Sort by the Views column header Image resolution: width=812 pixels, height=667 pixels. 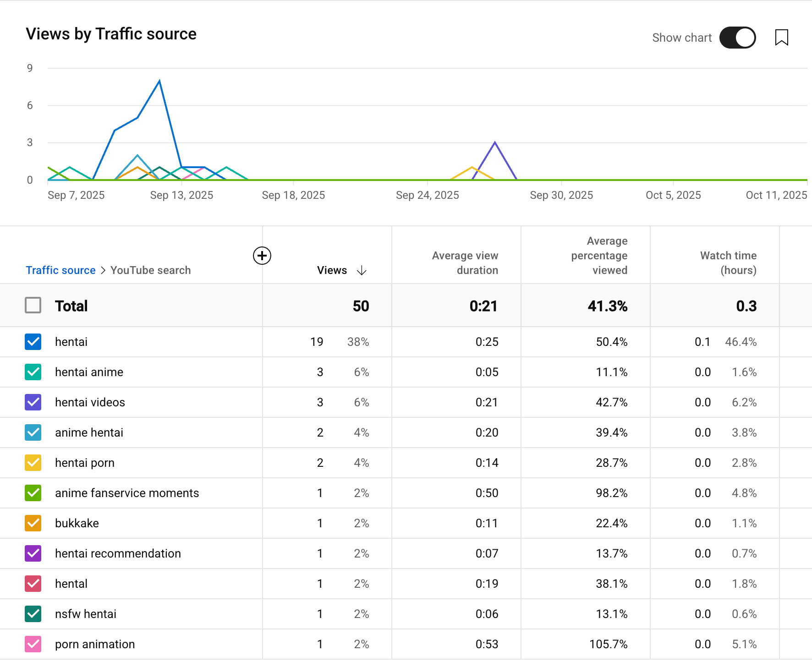coord(332,270)
